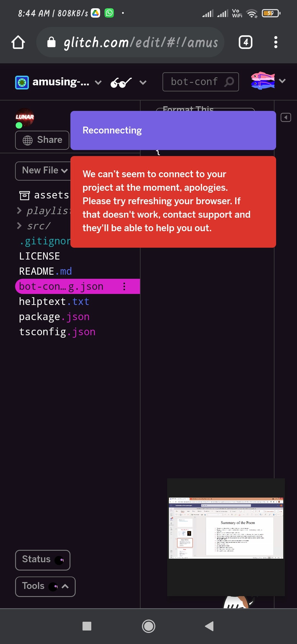Expand the playlist folder

click(x=43, y=211)
